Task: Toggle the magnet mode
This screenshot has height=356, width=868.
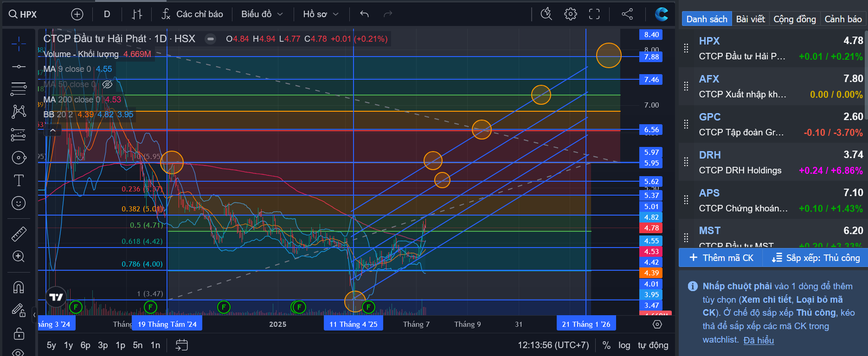Action: pyautogui.click(x=19, y=287)
